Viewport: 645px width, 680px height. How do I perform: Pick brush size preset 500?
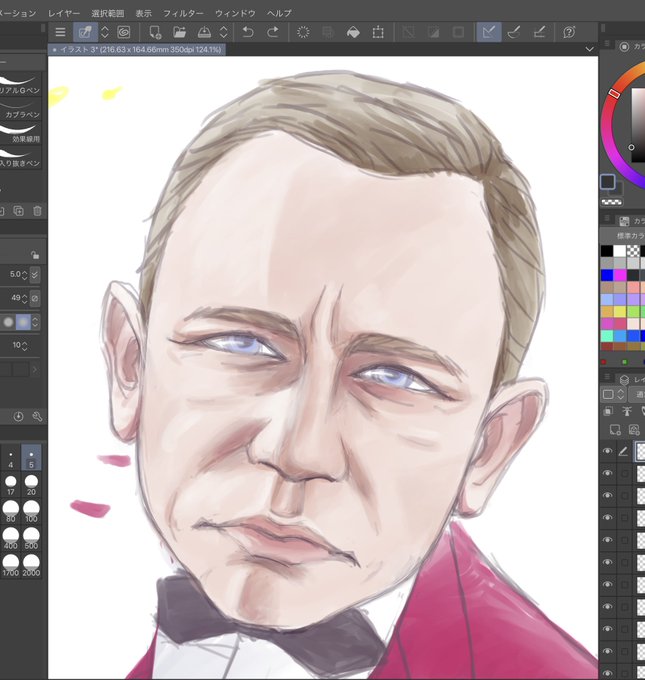coord(31,539)
